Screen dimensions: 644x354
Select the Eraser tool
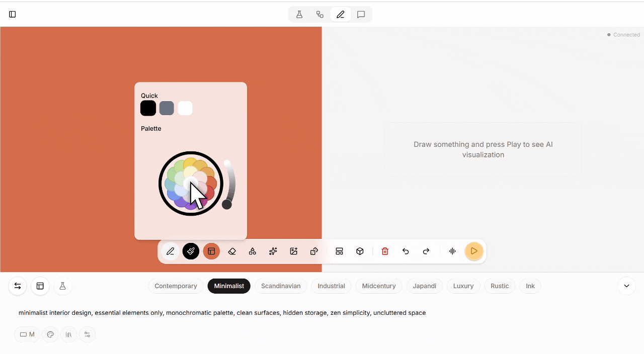tap(232, 251)
